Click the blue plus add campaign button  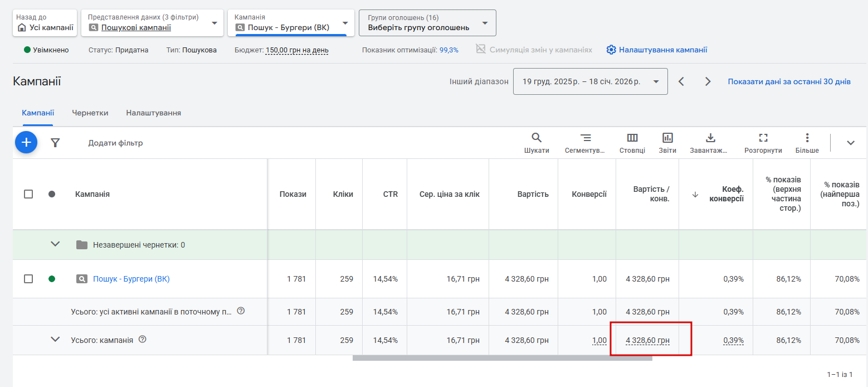pos(26,143)
